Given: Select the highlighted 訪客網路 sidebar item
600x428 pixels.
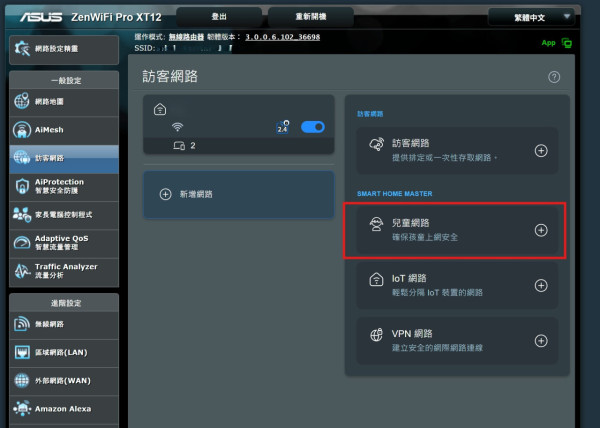Looking at the screenshot, I should [64, 158].
